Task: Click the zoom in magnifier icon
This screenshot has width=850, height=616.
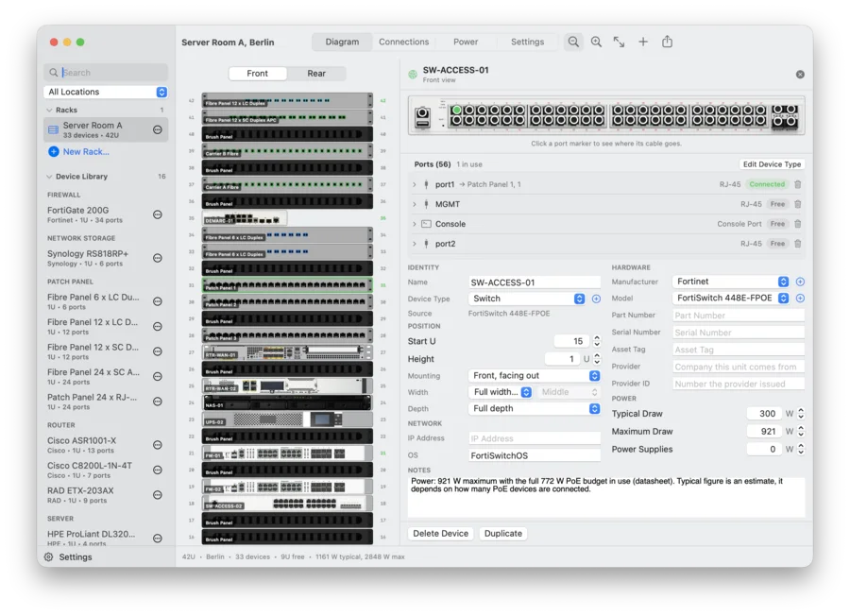Action: pyautogui.click(x=596, y=42)
